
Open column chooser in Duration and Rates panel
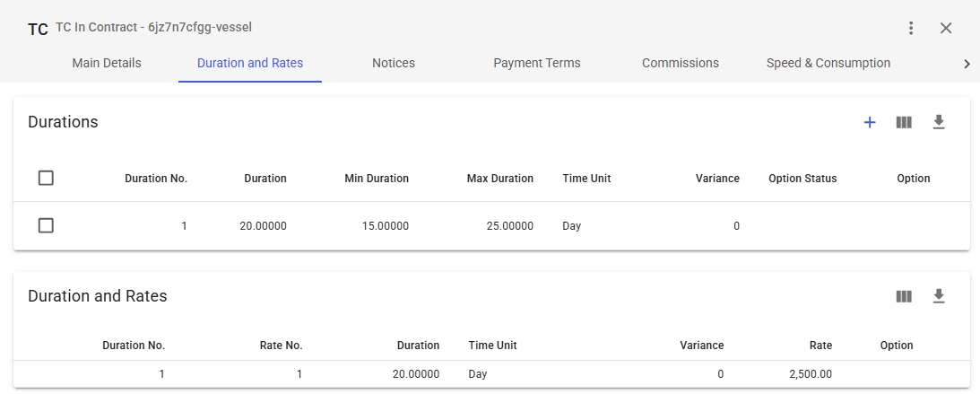point(904,296)
